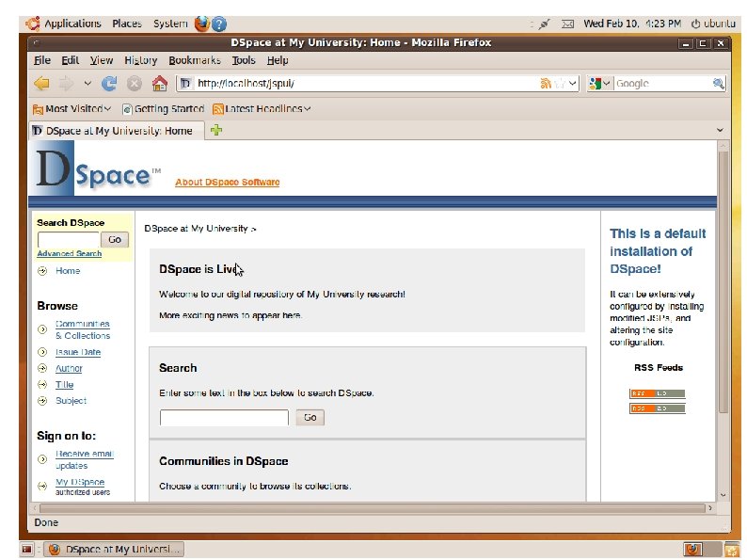The height and width of the screenshot is (560, 747).
Task: Bookmark this page with the star icon
Action: click(561, 84)
